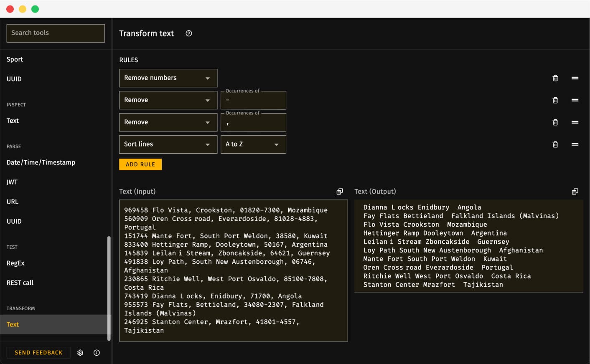Screen dimensions: 590x364
Task: Select Sport in the sidebar
Action: coord(15,59)
